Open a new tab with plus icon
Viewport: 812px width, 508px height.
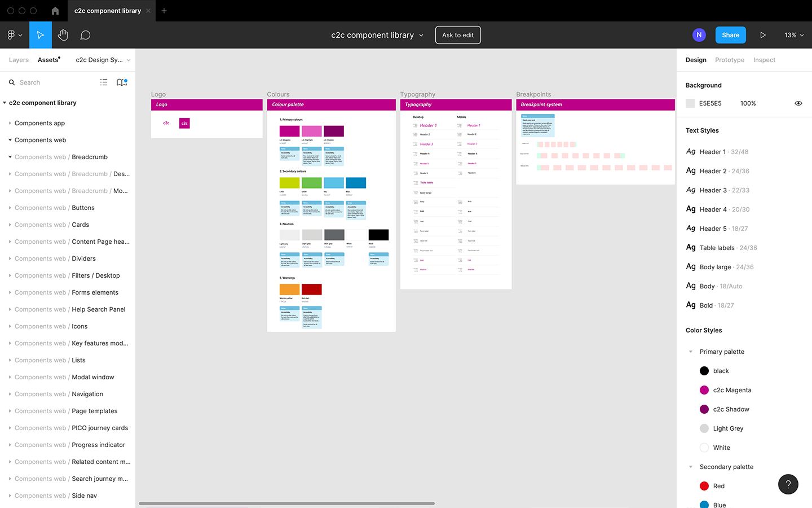pos(164,11)
